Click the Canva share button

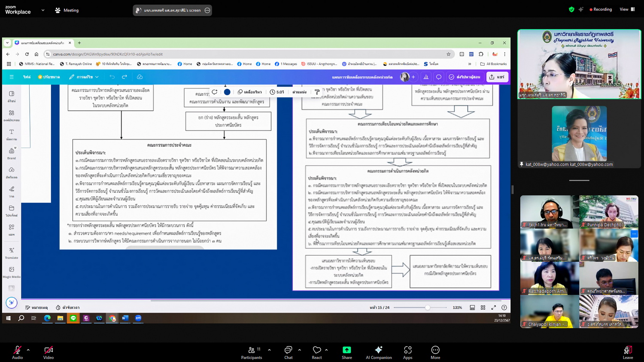pyautogui.click(x=497, y=77)
